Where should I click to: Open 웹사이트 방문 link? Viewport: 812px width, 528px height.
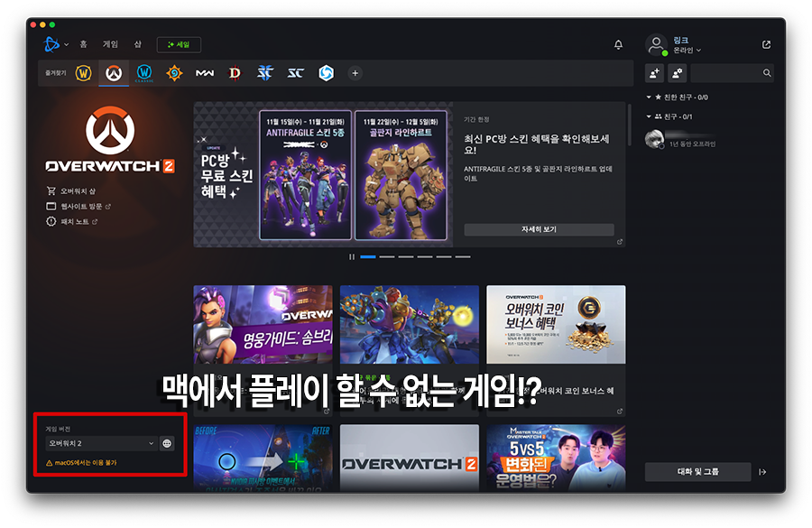(x=78, y=206)
